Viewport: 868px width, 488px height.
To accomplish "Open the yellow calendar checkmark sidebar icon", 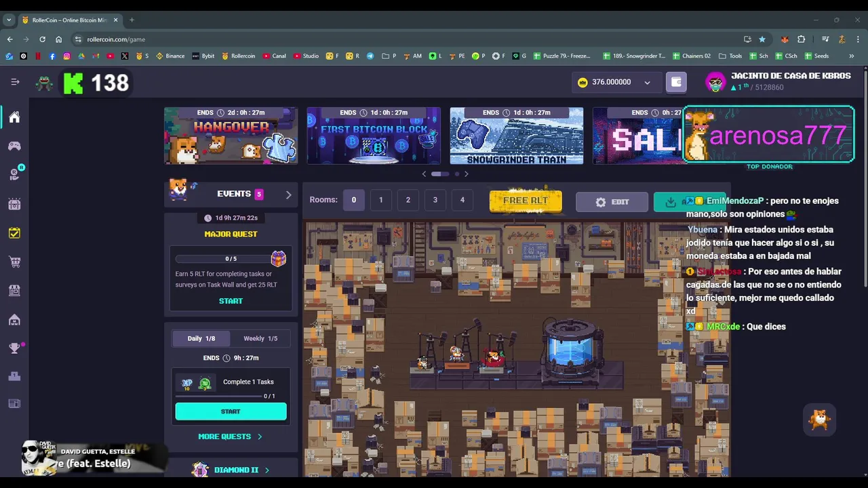I will tap(14, 232).
